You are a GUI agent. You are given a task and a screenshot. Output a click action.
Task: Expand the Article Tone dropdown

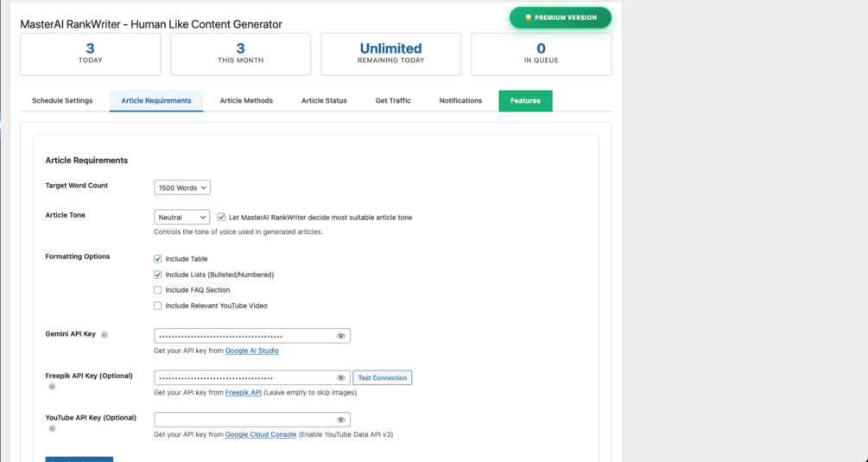[181, 218]
